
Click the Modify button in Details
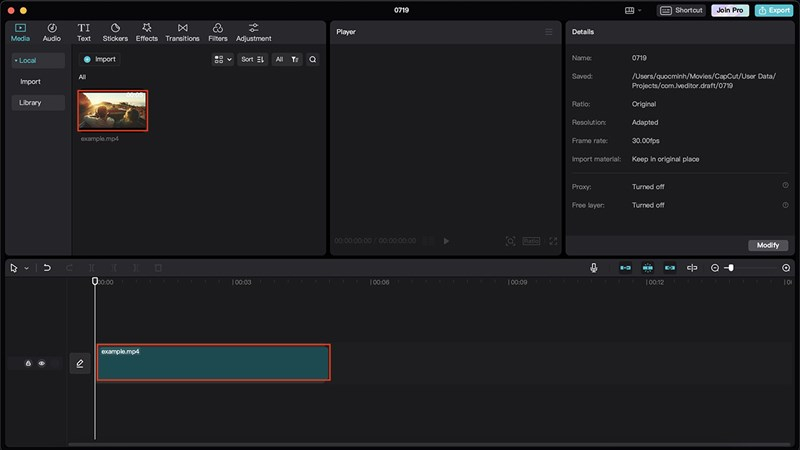[x=768, y=245]
